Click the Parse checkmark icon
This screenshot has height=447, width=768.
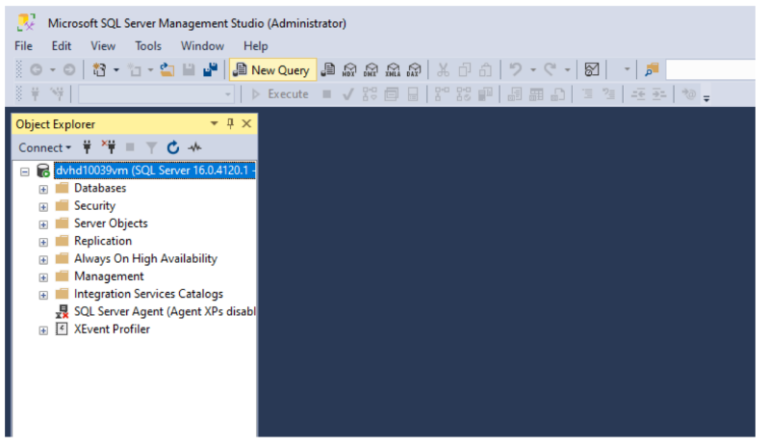pos(348,94)
